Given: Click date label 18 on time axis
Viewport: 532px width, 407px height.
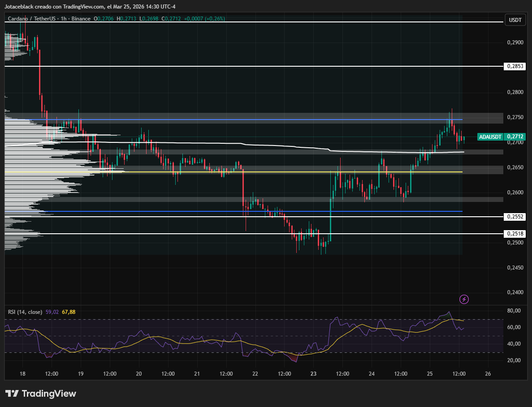Looking at the screenshot, I should (x=22, y=373).
